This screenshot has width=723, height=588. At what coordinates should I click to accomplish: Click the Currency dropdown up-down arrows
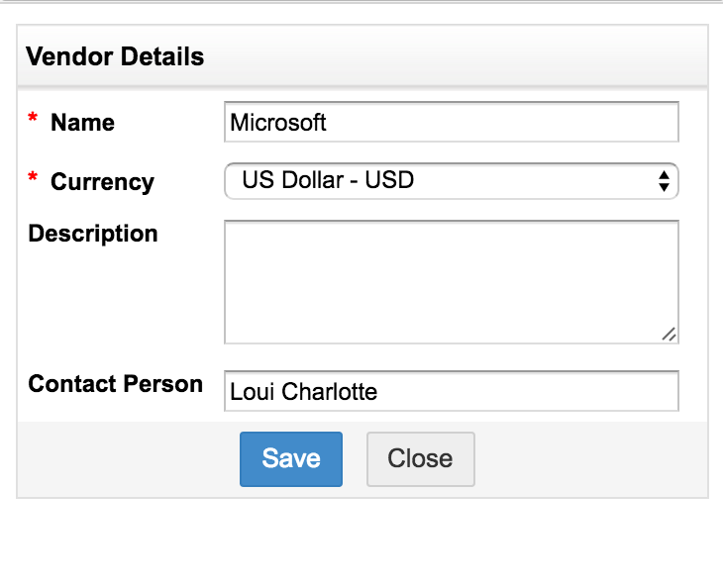[x=664, y=181]
